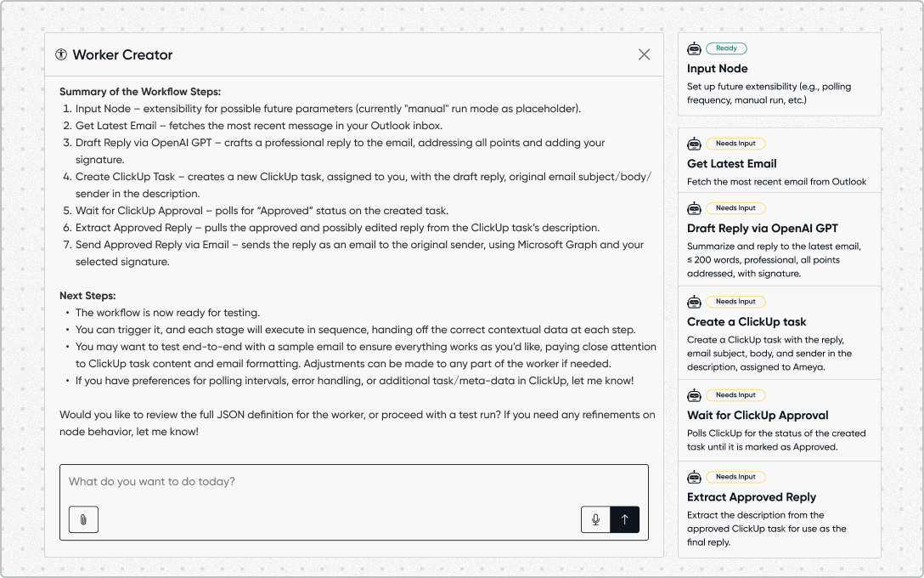Click the Ready badge on Input Node
Image resolution: width=924 pixels, height=578 pixels.
[728, 48]
